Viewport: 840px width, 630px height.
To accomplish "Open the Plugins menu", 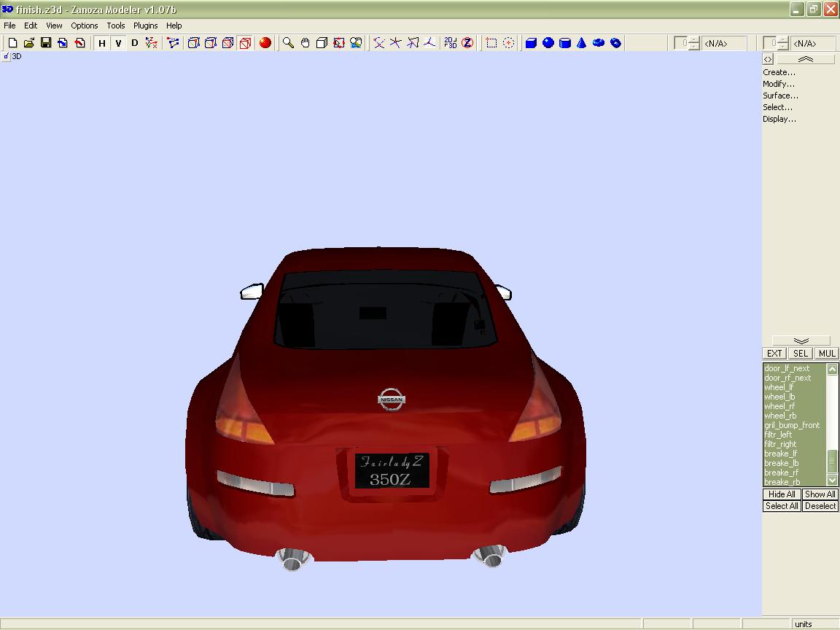I will 145,26.
